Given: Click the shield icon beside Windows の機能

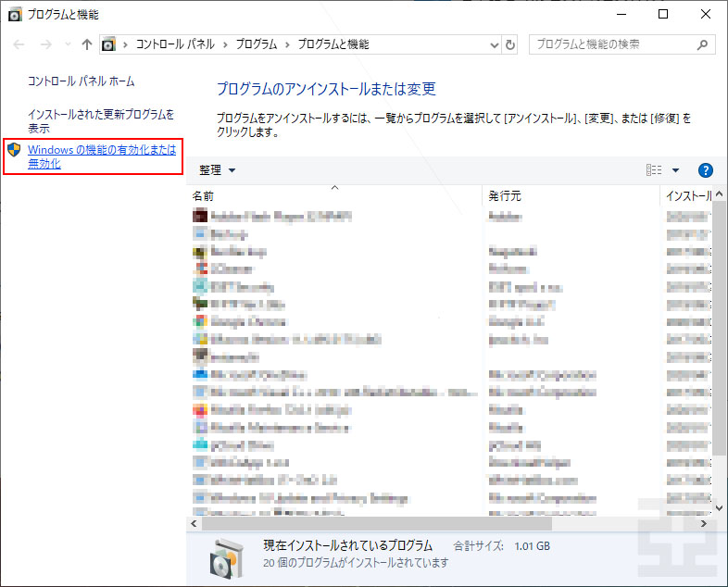Looking at the screenshot, I should (x=14, y=150).
